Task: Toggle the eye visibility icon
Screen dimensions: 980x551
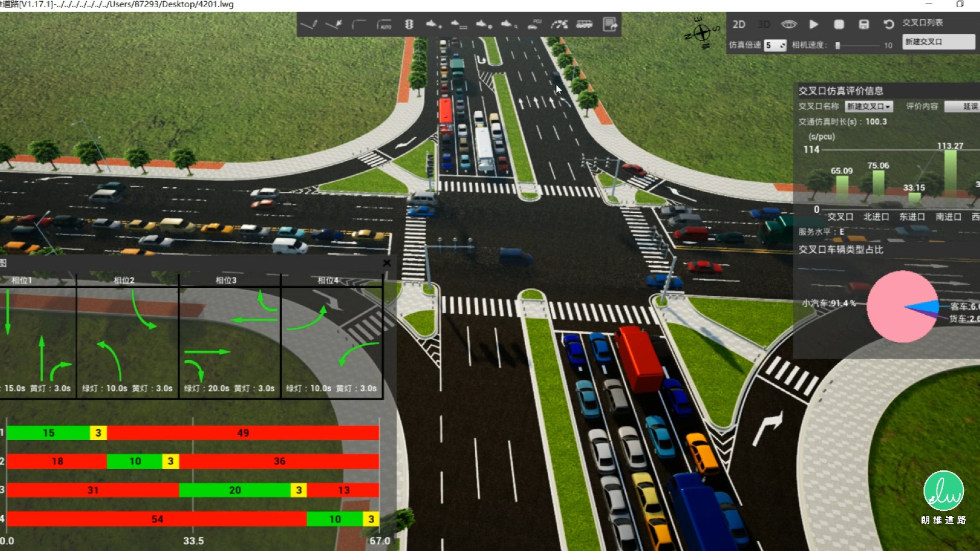Action: coord(789,24)
